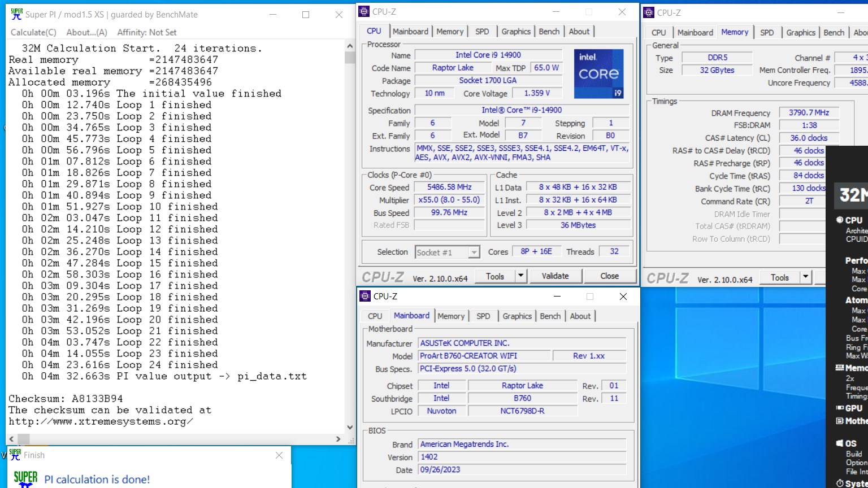Select the CPU tab in the Memory window

point(659,33)
